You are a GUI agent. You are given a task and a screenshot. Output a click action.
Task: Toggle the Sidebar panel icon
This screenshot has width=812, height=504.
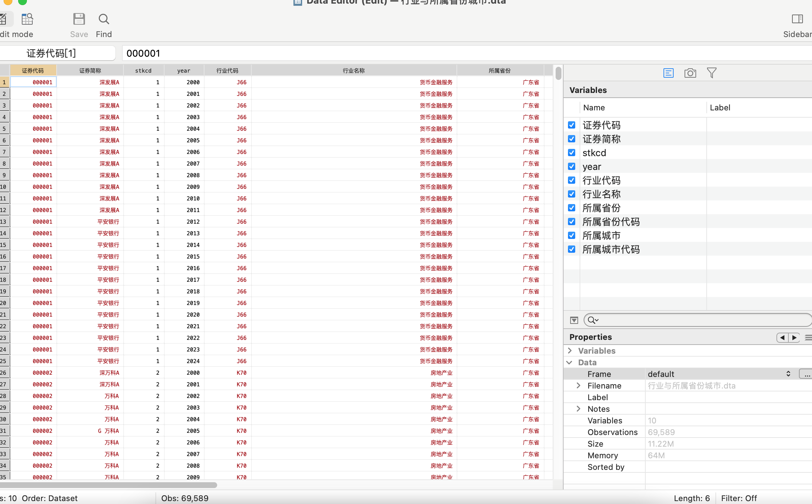click(797, 20)
